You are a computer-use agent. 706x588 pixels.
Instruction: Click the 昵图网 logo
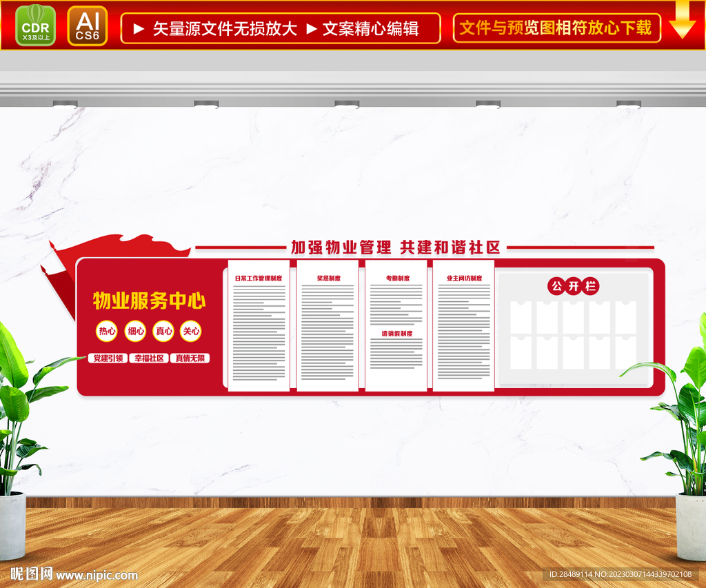pyautogui.click(x=32, y=574)
